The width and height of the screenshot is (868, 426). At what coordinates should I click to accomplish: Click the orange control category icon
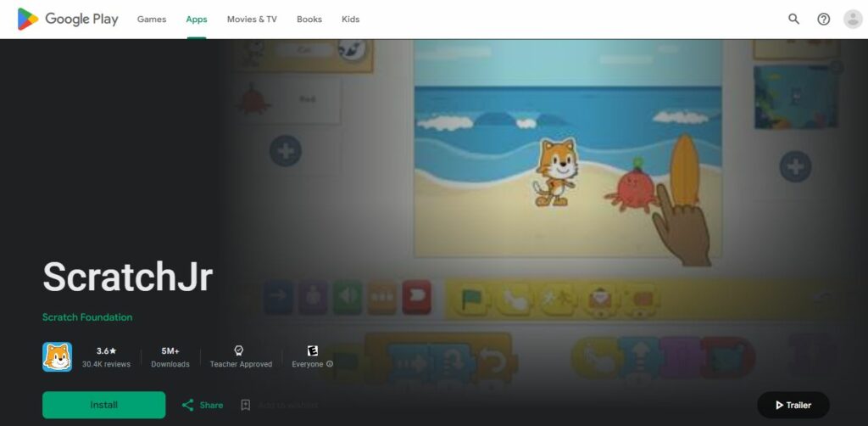click(382, 298)
